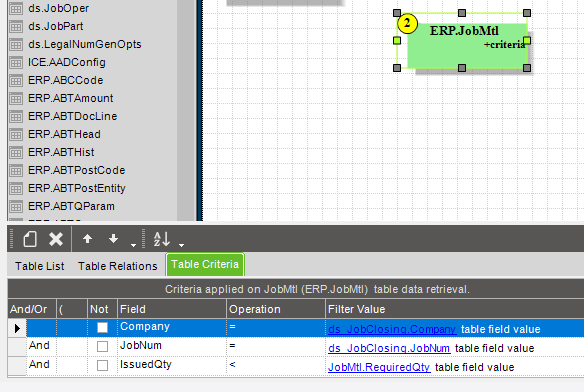Select ERP.ABTHead in the table list

point(64,134)
